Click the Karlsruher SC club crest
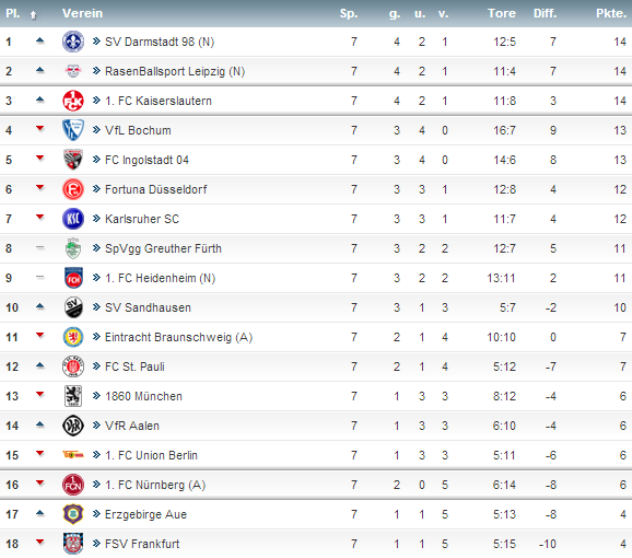This screenshot has height=558, width=632. pos(72,219)
